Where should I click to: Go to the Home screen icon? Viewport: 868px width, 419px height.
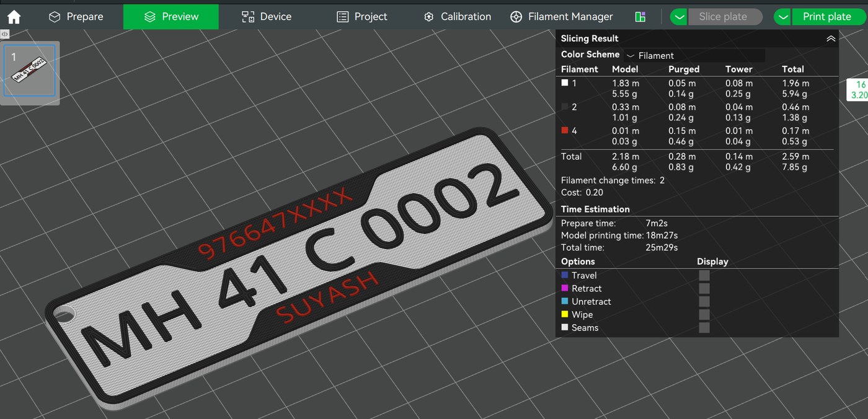click(x=14, y=17)
